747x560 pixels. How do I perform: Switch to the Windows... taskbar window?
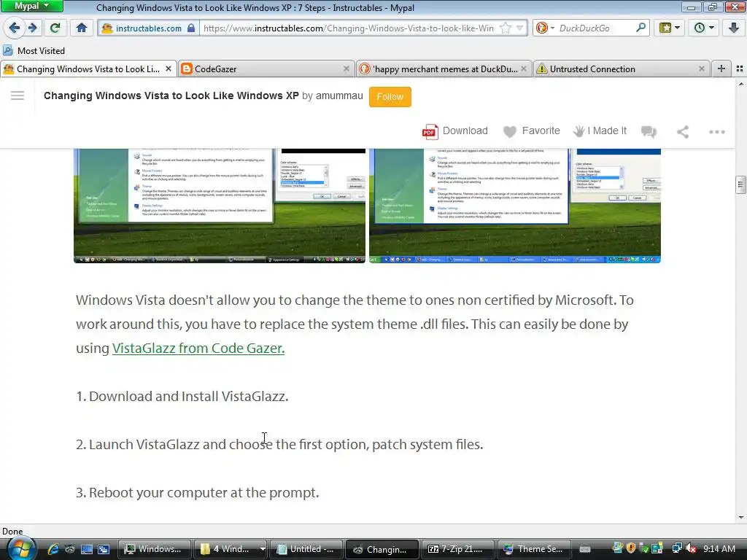155,549
